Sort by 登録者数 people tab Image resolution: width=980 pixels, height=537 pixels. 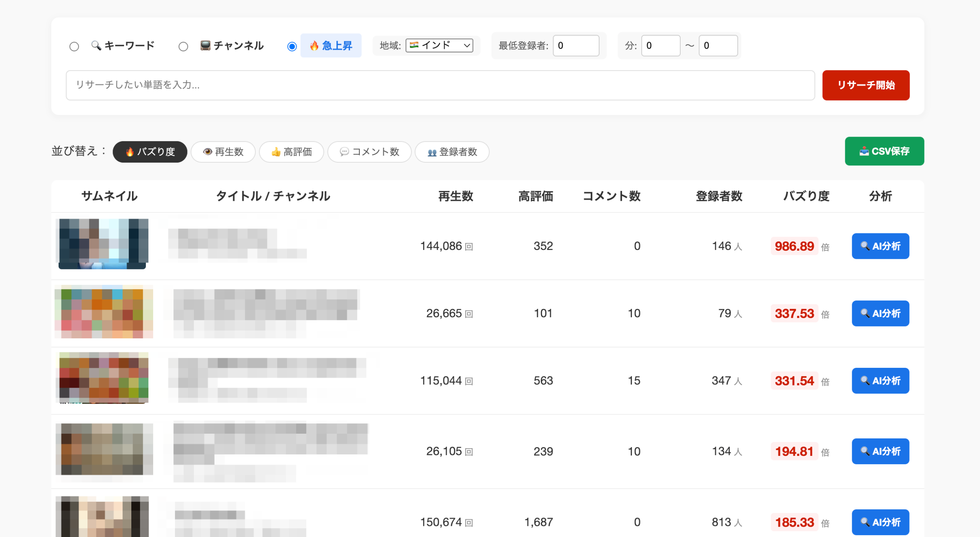coord(452,152)
